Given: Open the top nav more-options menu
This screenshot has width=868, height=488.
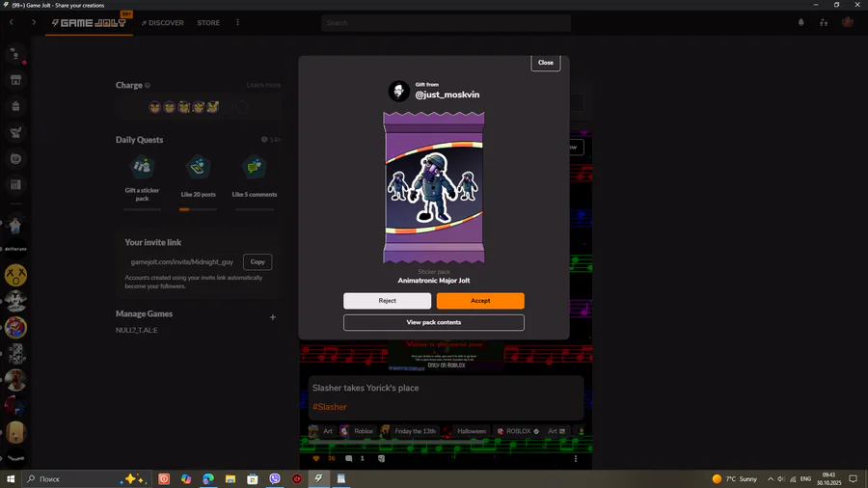Looking at the screenshot, I should point(237,23).
